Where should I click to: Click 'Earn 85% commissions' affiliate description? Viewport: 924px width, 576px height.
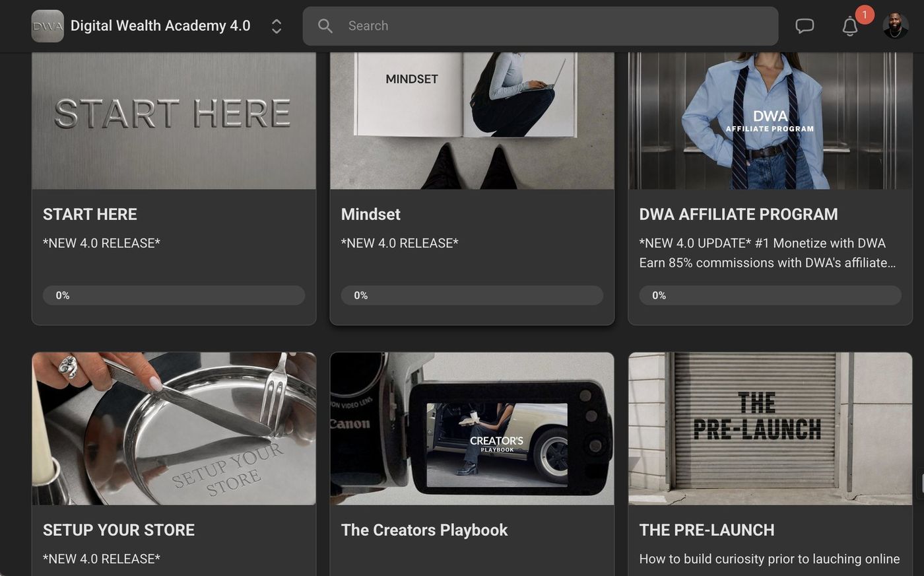(767, 263)
